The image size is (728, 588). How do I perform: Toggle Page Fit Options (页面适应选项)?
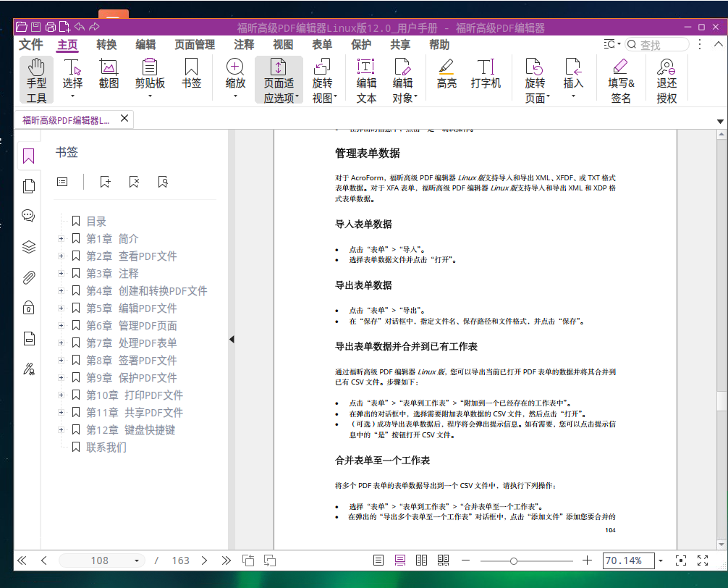(279, 80)
